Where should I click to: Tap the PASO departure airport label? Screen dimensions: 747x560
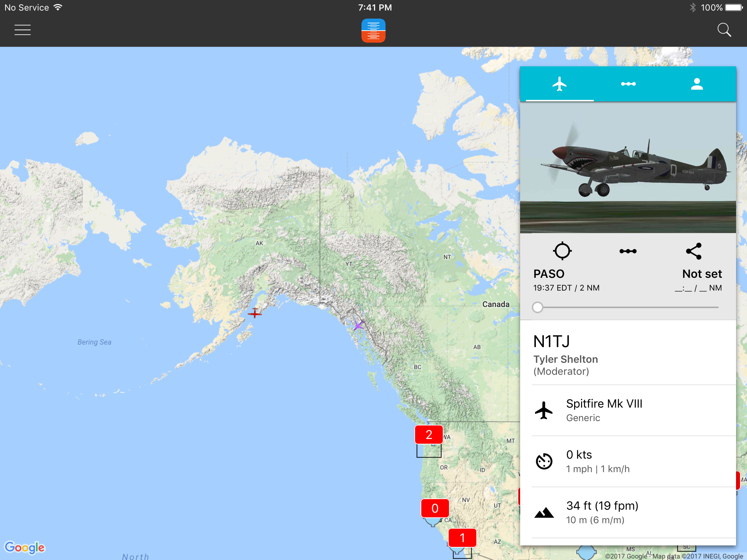[x=549, y=274]
